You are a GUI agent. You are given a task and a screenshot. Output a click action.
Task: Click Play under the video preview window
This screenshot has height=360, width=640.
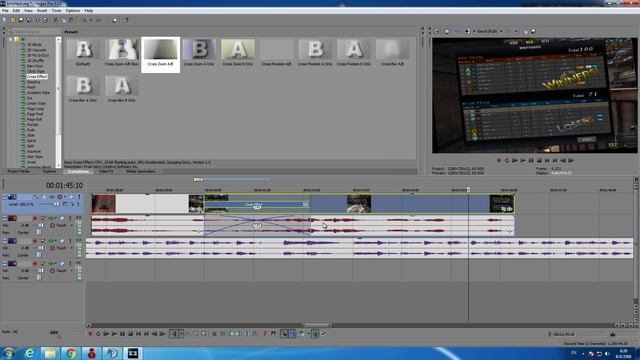[523, 160]
